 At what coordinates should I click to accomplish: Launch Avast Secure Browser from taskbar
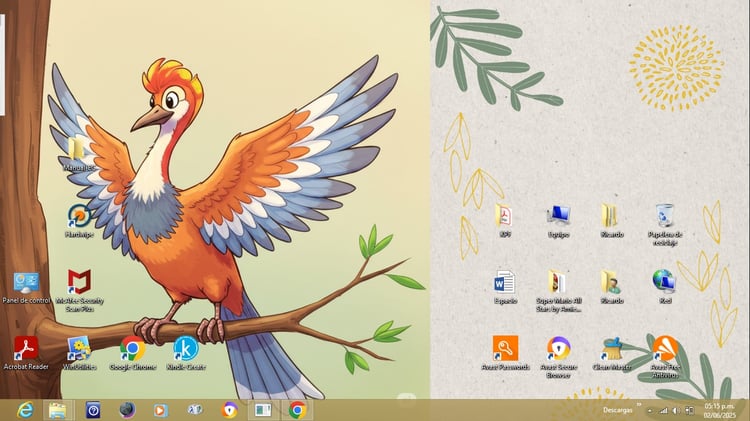(230, 410)
